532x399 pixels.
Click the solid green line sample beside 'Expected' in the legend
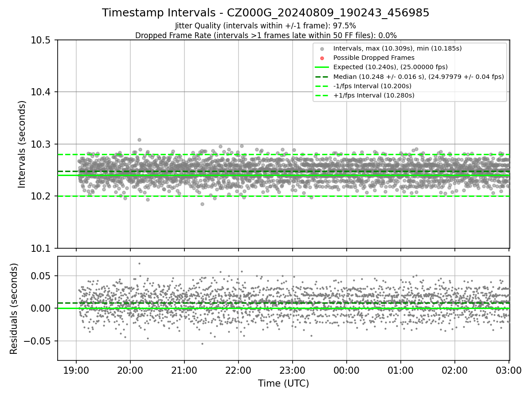pyautogui.click(x=322, y=67)
